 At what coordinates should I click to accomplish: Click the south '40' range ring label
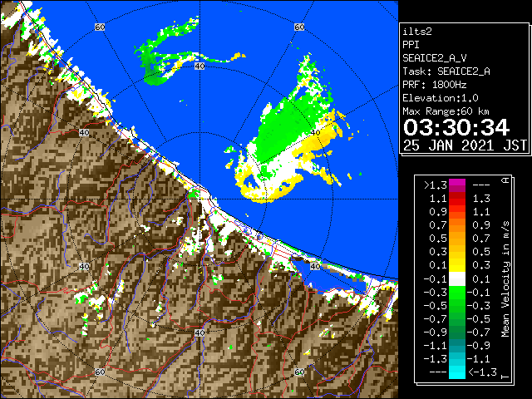point(199,332)
